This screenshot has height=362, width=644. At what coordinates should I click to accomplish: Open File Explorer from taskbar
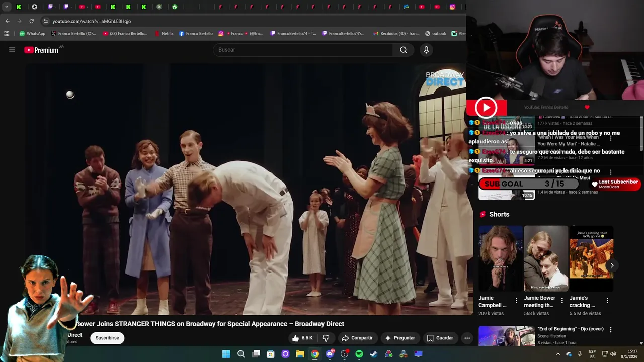click(300, 354)
